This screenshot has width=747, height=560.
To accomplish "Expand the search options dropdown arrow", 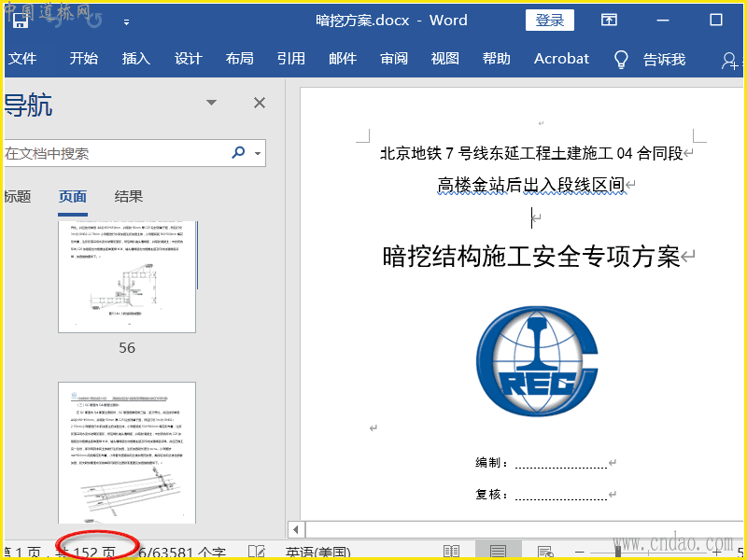I will click(258, 153).
